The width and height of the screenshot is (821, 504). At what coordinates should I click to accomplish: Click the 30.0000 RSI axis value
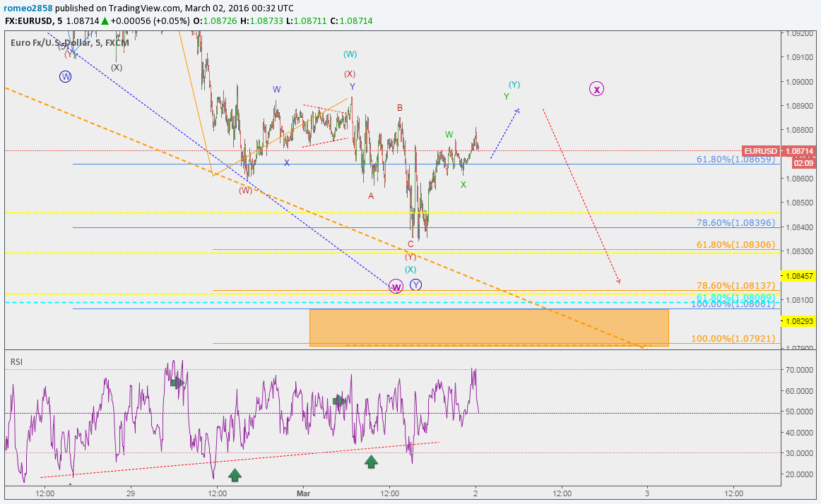pyautogui.click(x=798, y=452)
